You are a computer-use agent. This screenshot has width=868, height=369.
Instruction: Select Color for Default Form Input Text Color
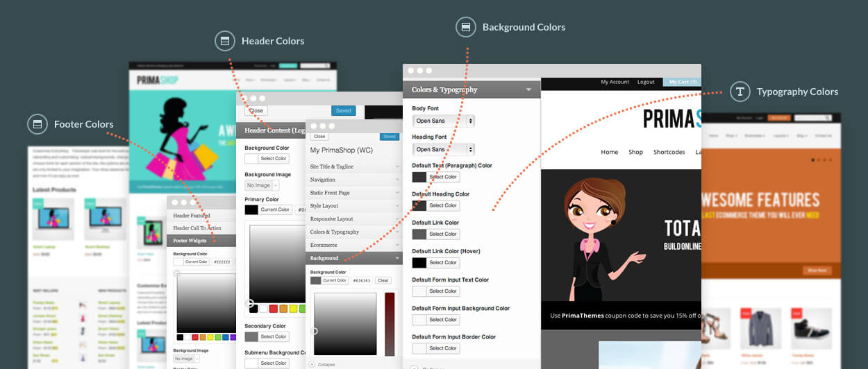[443, 291]
